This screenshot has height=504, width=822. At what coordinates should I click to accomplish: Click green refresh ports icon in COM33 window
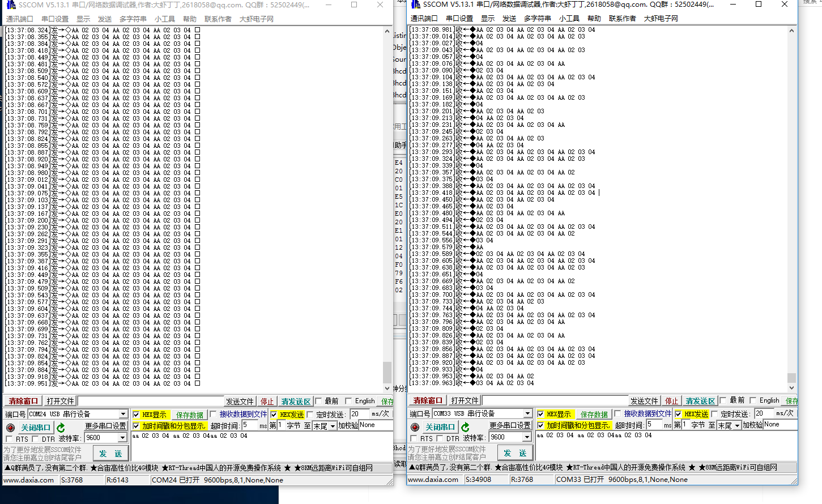466,427
